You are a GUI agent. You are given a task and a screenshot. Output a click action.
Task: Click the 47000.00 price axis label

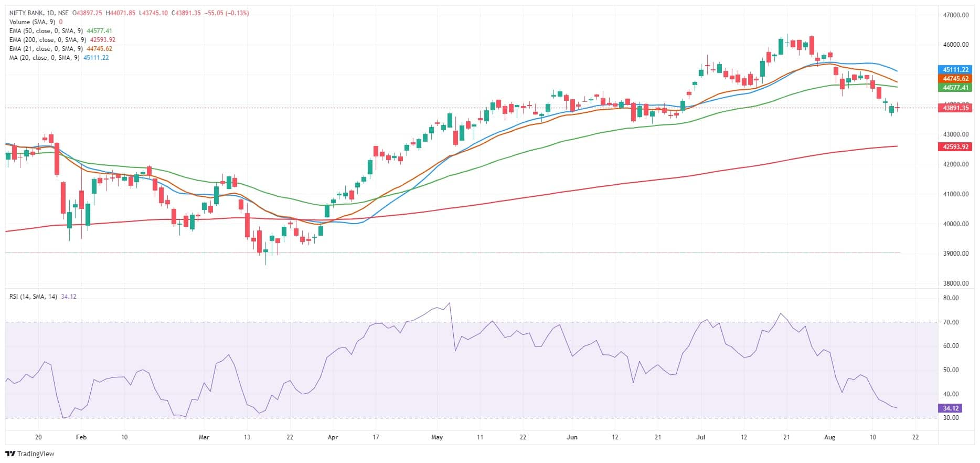coord(956,15)
